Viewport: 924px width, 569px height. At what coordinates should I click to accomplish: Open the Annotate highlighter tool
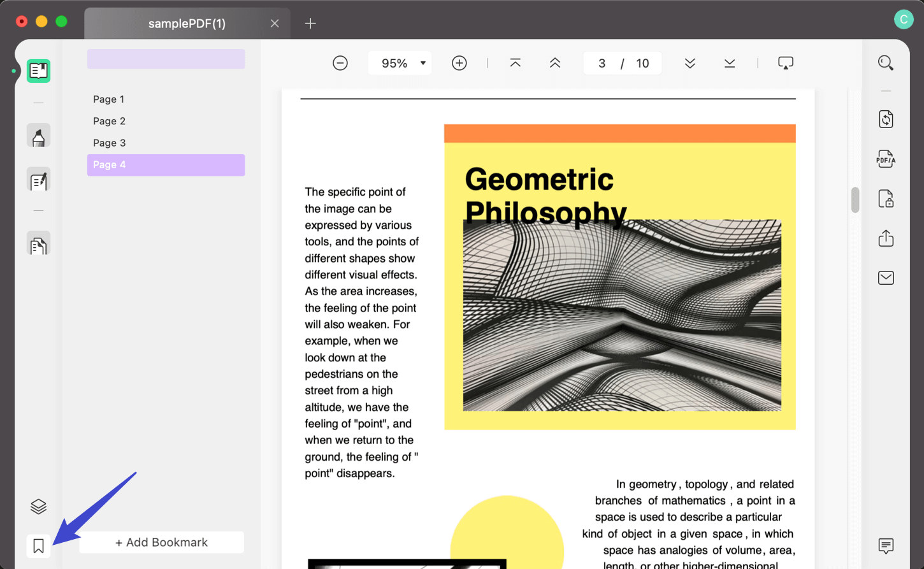38,135
